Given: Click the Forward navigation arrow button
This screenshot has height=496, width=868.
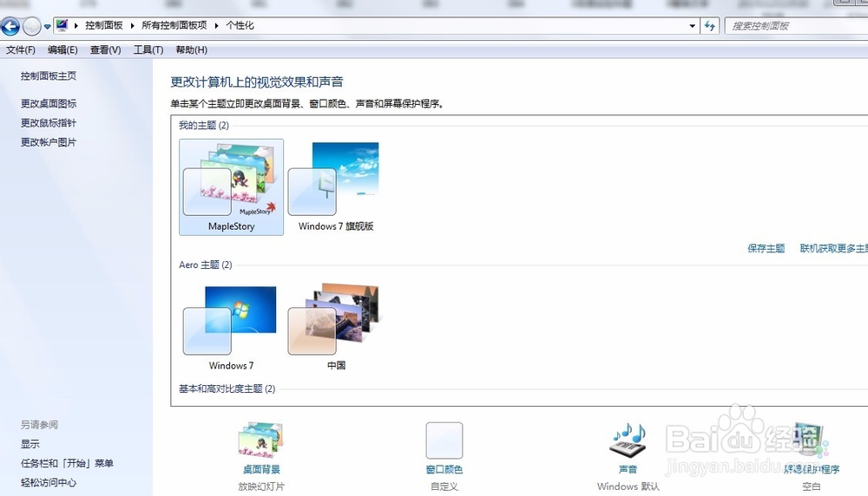Looking at the screenshot, I should [x=32, y=26].
